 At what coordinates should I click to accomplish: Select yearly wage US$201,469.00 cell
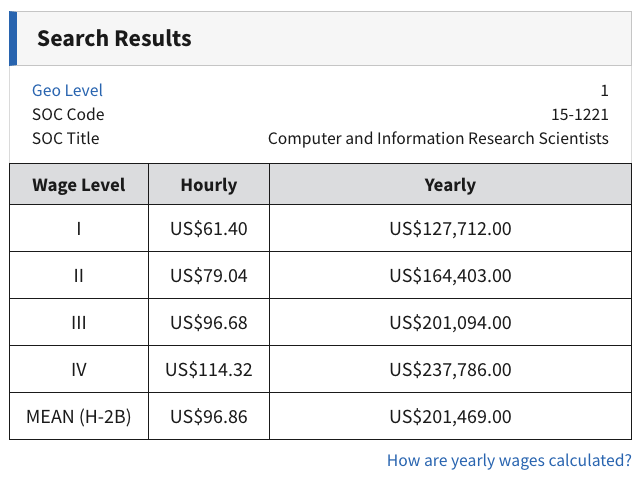tap(450, 416)
